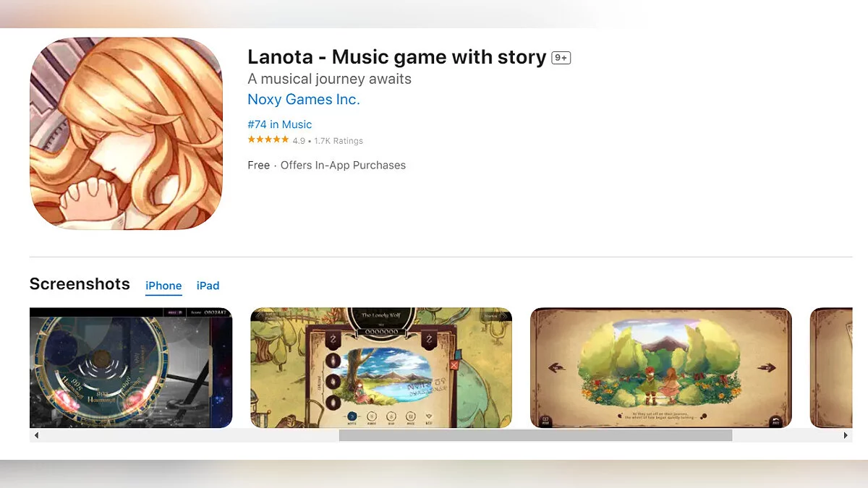Image resolution: width=868 pixels, height=488 pixels.
Task: Click the 4.9 • 1.7K Ratings text
Action: (x=328, y=141)
